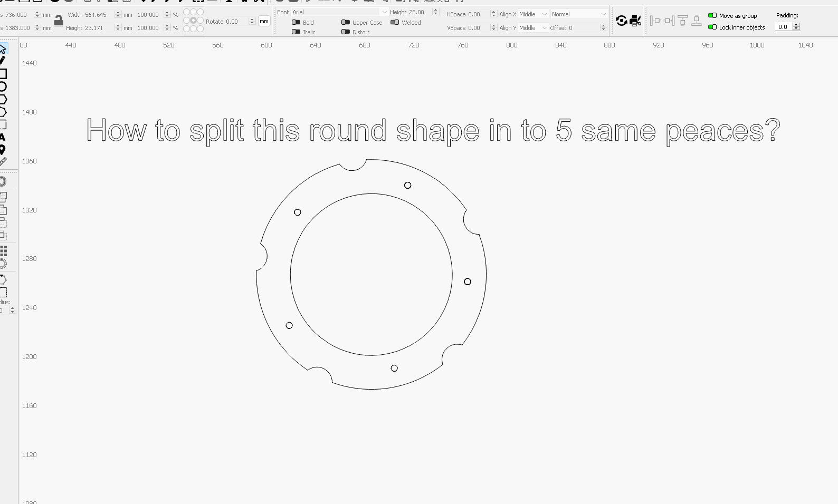This screenshot has width=838, height=504.
Task: Open the Font Arial dropdown
Action: 340,12
